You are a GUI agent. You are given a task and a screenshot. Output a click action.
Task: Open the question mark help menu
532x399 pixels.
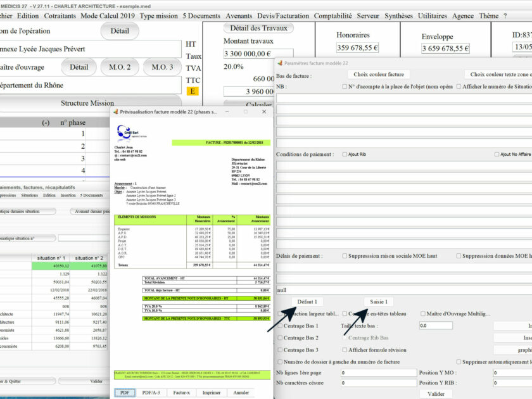click(x=505, y=16)
